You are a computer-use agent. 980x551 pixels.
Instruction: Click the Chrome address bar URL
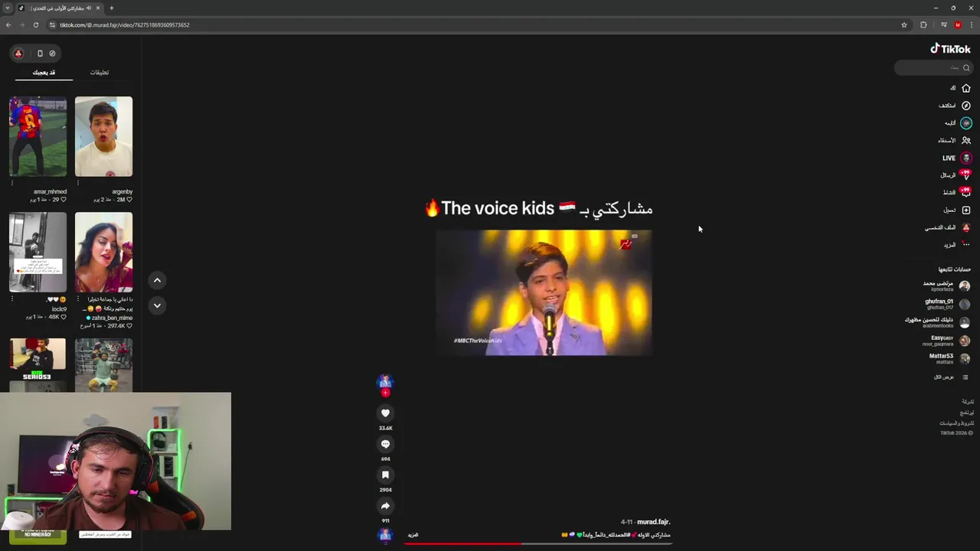click(125, 24)
